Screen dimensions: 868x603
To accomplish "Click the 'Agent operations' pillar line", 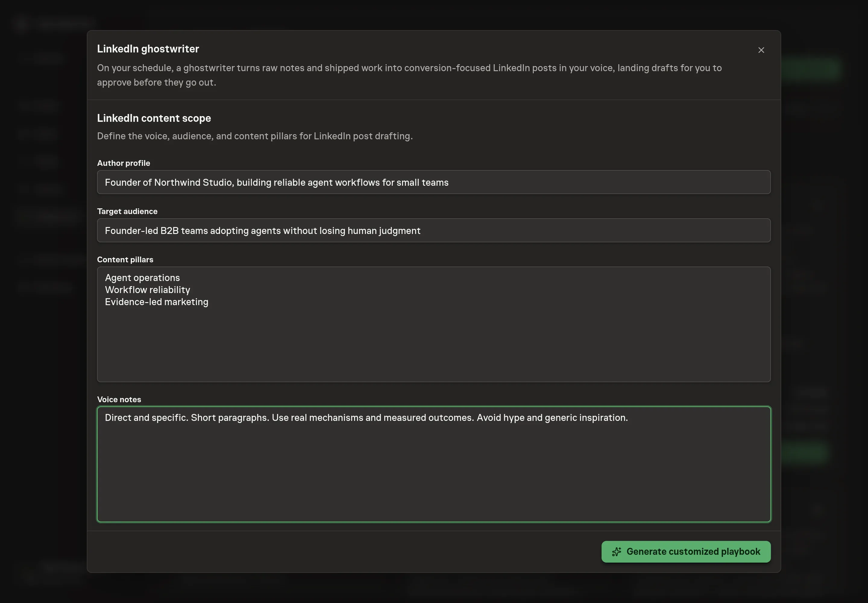I will (142, 278).
